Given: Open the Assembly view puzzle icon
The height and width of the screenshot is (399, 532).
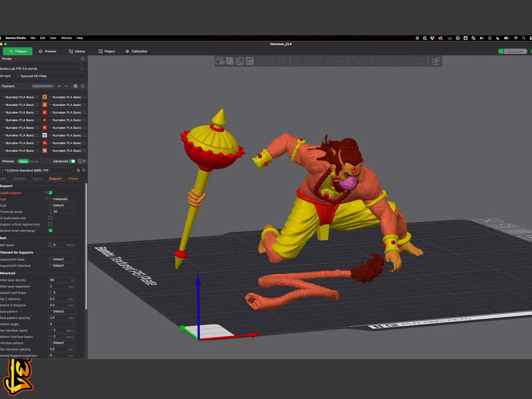Looking at the screenshot, I should [436, 61].
